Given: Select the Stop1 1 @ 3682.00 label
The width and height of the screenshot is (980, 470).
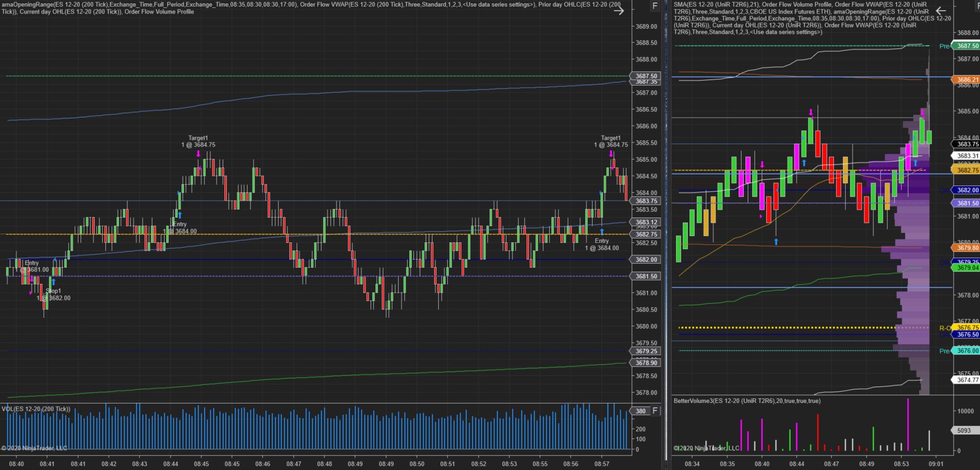Looking at the screenshot, I should 54,295.
